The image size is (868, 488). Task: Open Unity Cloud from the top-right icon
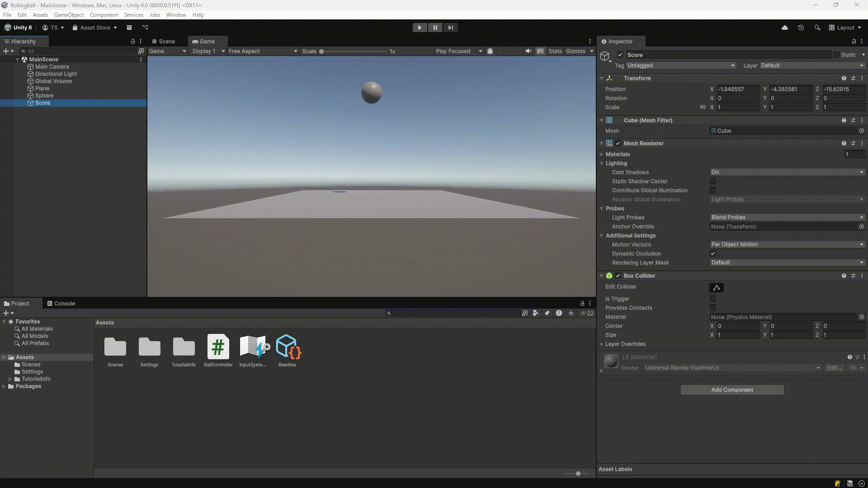tap(785, 28)
